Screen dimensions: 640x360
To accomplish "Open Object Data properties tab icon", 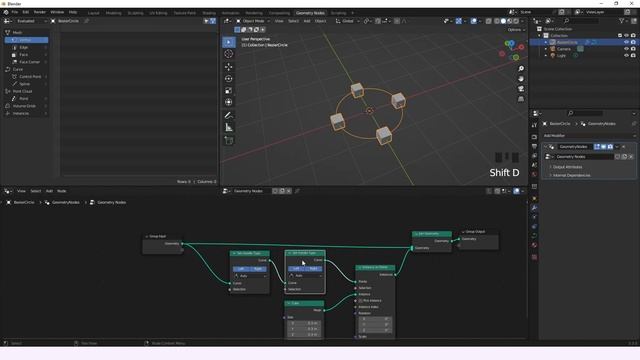I will [x=534, y=236].
